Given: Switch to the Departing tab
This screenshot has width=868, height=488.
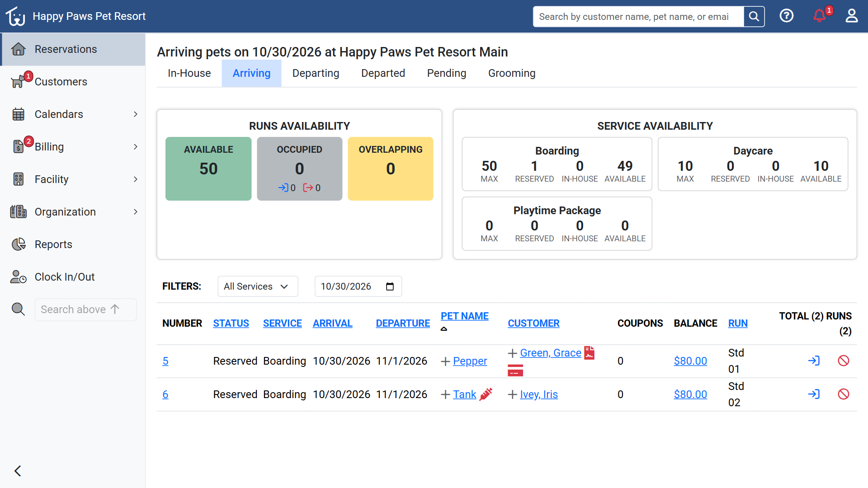Looking at the screenshot, I should 316,73.
